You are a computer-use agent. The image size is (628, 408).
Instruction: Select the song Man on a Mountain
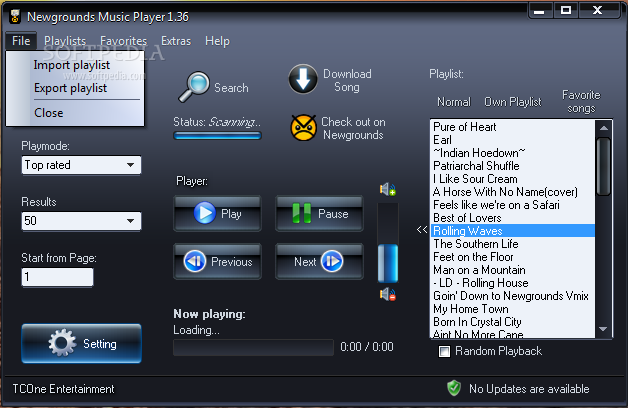[513, 270]
